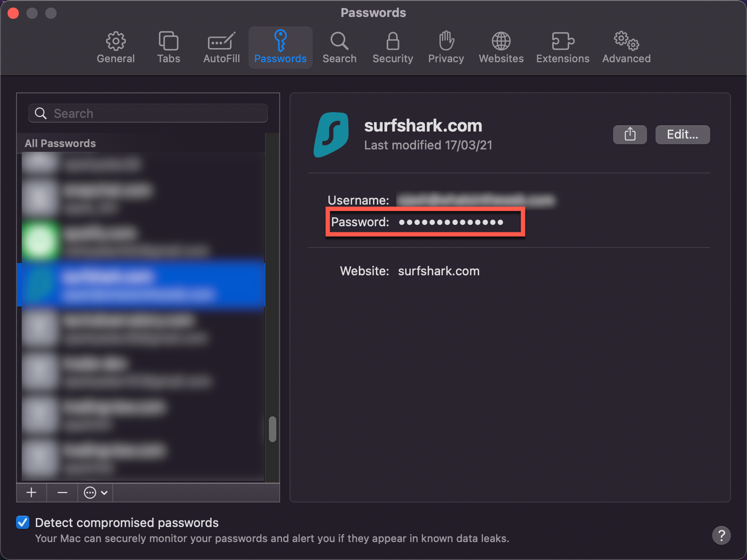Open the Privacy hand tab
The height and width of the screenshot is (560, 747).
[x=446, y=48]
